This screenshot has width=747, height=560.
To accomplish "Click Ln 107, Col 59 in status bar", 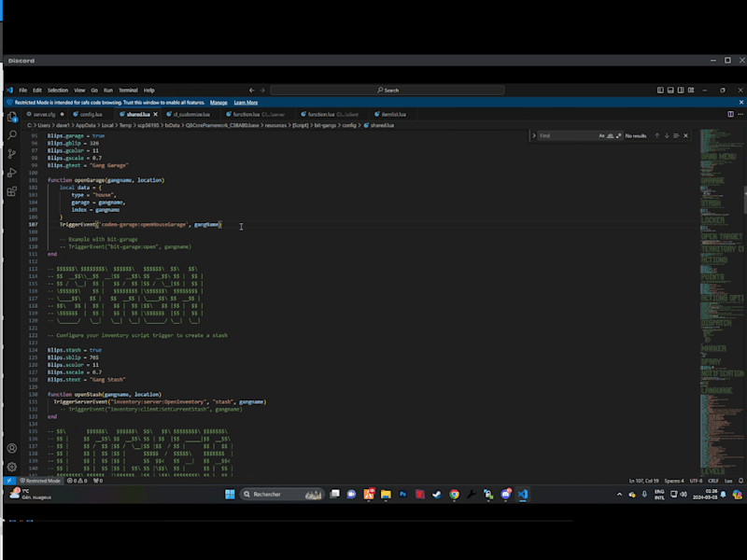I will pos(643,481).
